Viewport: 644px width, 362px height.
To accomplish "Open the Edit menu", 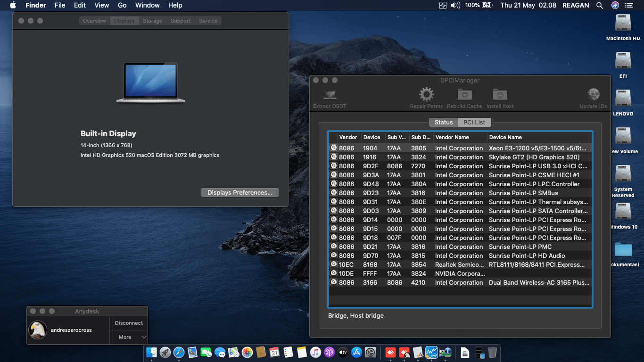I will coord(80,5).
